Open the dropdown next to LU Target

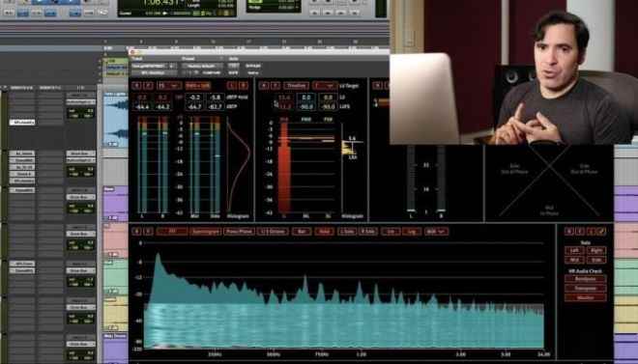(325, 86)
